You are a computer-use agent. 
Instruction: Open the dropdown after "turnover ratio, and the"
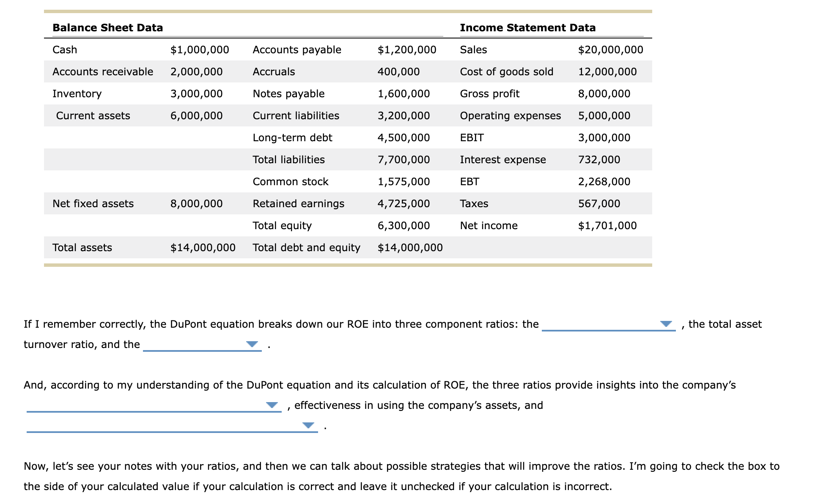[202, 345]
